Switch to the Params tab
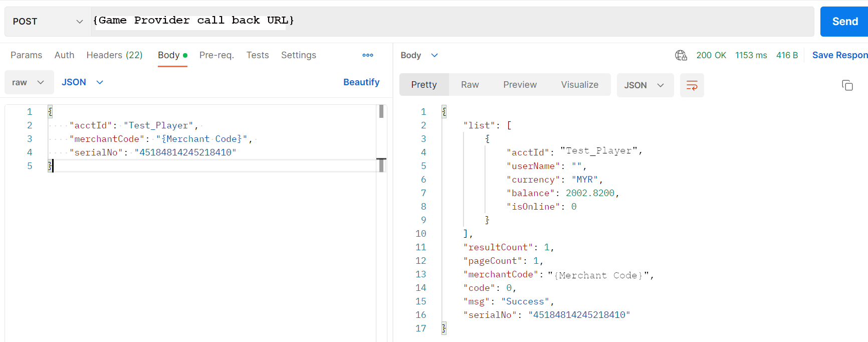868x342 pixels. click(26, 55)
